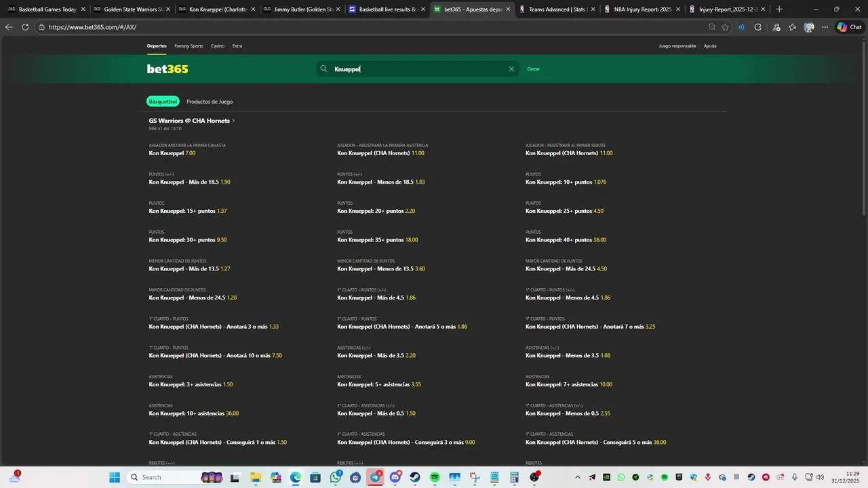This screenshot has height=488, width=868.
Task: Go back with the browser back arrow
Action: tap(9, 27)
